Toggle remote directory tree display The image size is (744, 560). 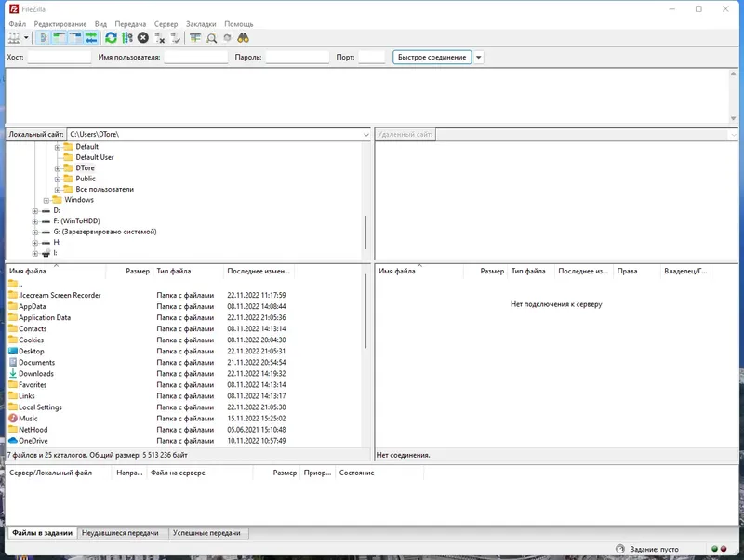coord(75,38)
